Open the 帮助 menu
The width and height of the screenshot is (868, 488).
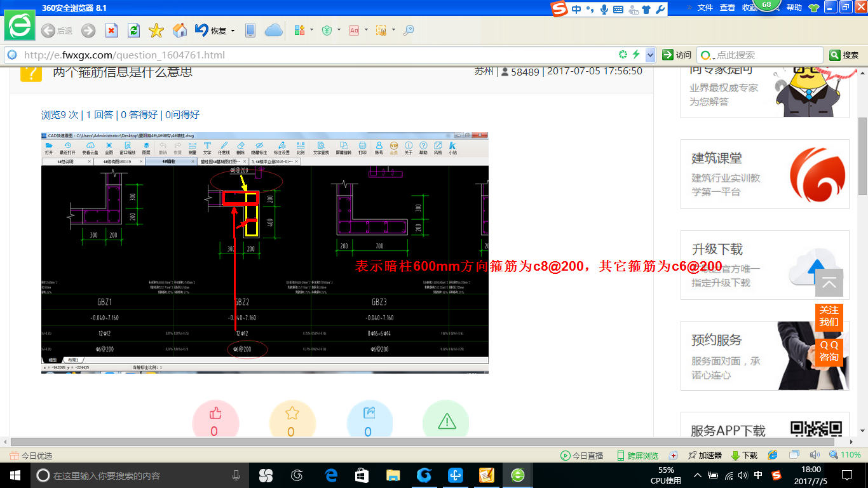(x=794, y=8)
